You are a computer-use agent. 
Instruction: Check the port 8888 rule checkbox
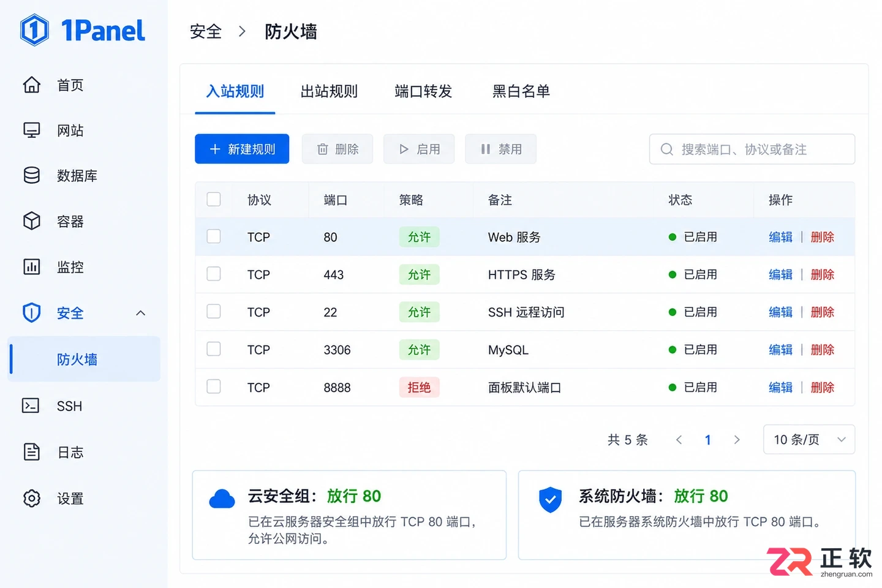click(x=214, y=386)
